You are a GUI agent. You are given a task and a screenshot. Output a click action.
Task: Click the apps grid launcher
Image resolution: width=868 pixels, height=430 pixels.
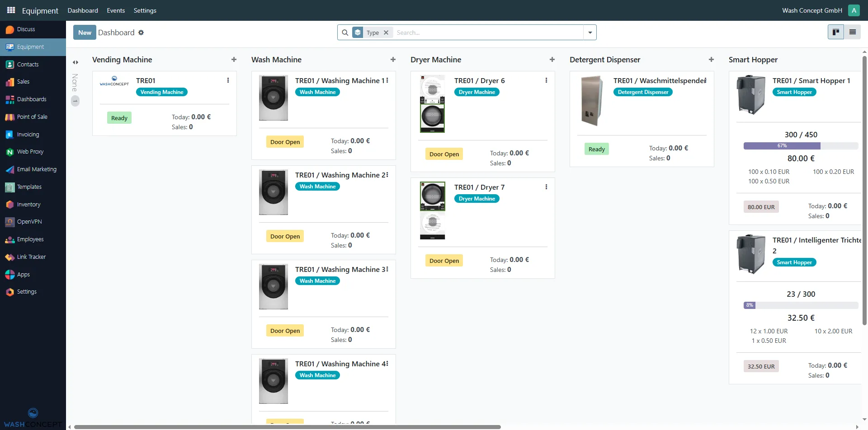click(11, 10)
